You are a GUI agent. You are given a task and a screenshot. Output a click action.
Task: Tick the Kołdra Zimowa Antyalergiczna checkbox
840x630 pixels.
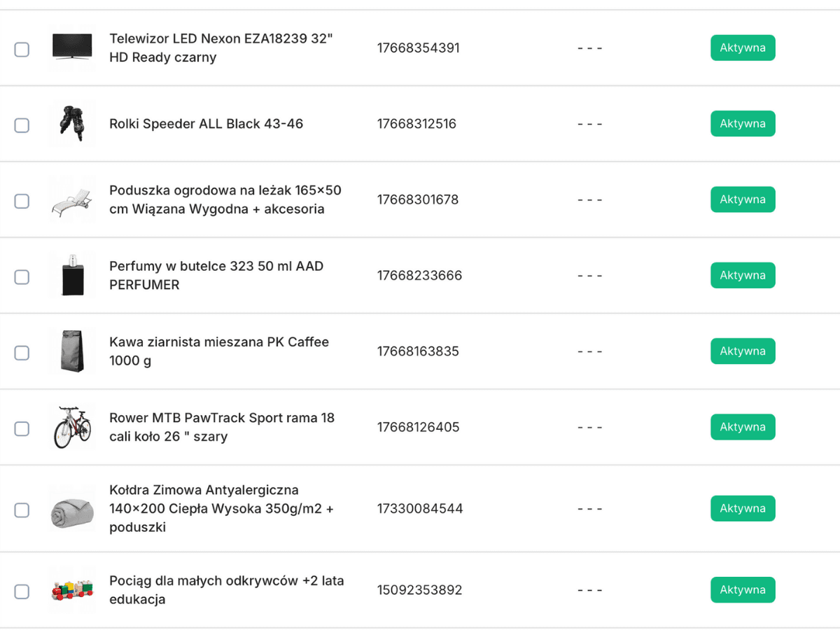(x=22, y=509)
